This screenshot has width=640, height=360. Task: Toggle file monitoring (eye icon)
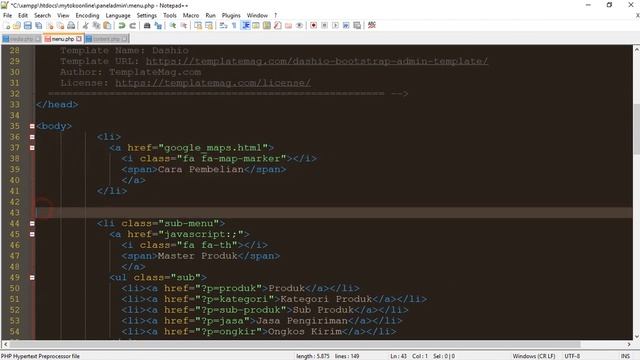(x=299, y=25)
